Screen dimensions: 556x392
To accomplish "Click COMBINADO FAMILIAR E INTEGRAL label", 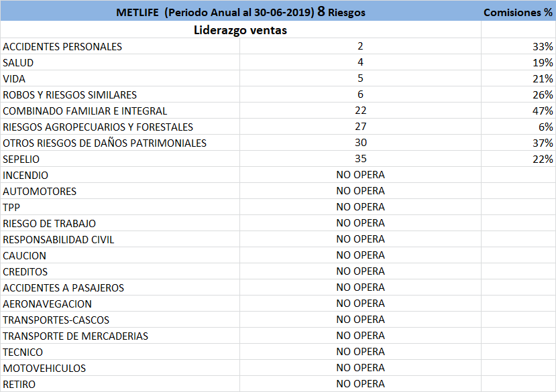I will click(x=85, y=111).
